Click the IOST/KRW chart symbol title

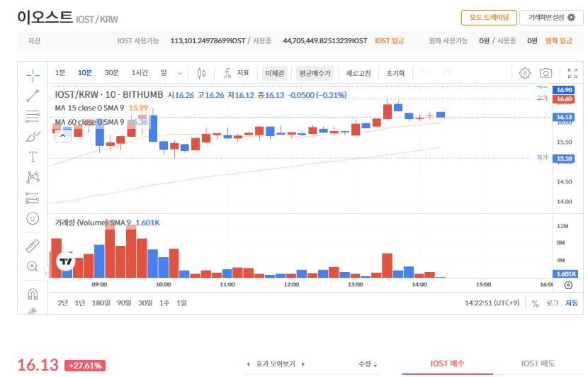(x=109, y=95)
